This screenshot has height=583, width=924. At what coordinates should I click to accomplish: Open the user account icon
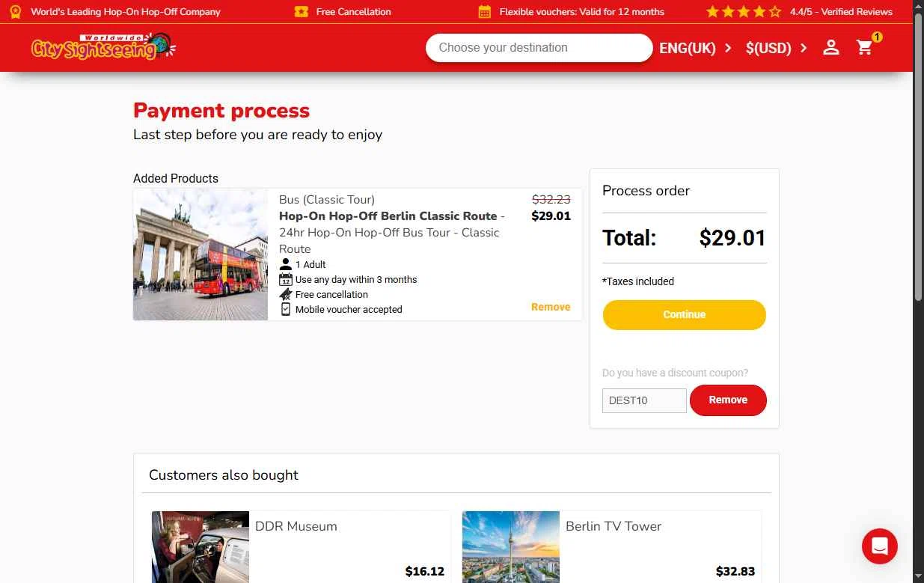(830, 48)
